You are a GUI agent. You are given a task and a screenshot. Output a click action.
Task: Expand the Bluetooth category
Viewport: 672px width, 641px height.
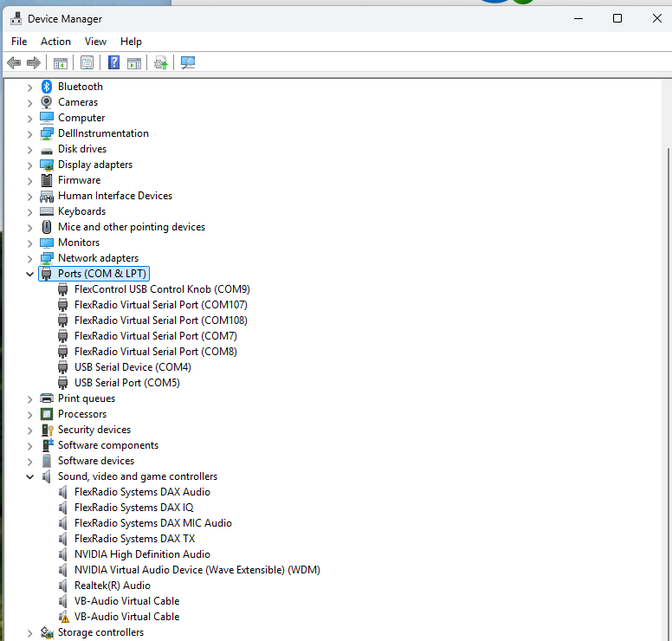29,87
